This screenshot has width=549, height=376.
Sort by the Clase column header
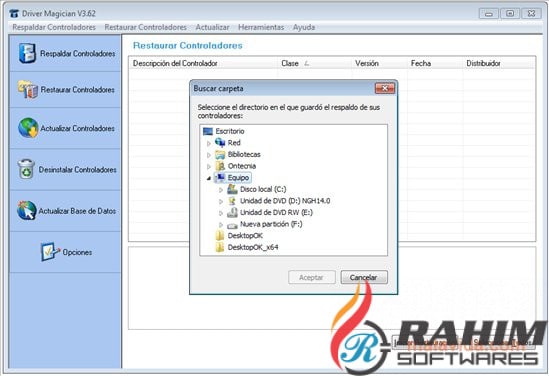point(315,63)
